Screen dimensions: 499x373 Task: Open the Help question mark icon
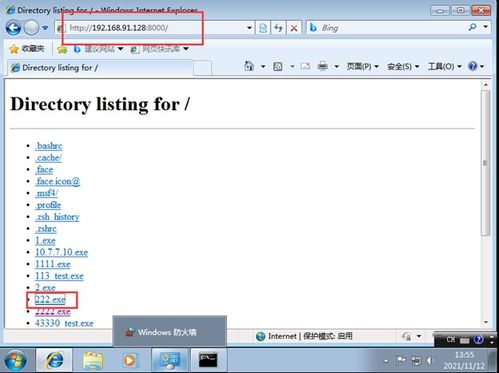pyautogui.click(x=473, y=66)
